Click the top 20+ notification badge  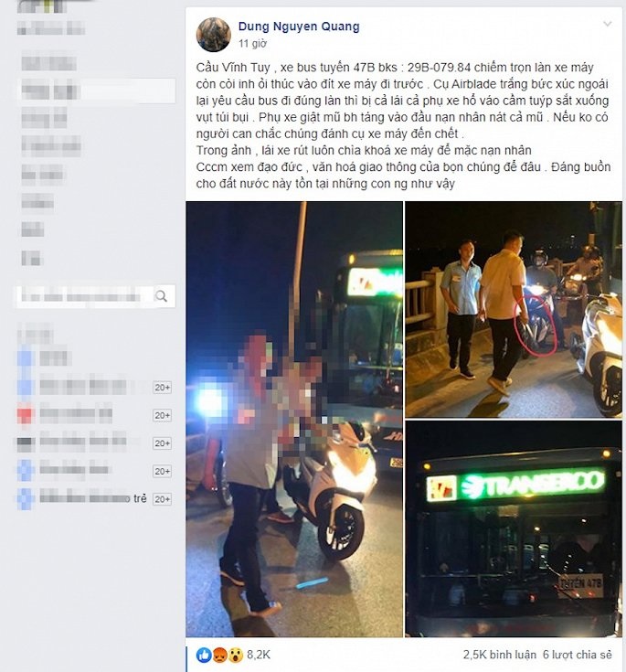[x=163, y=387]
